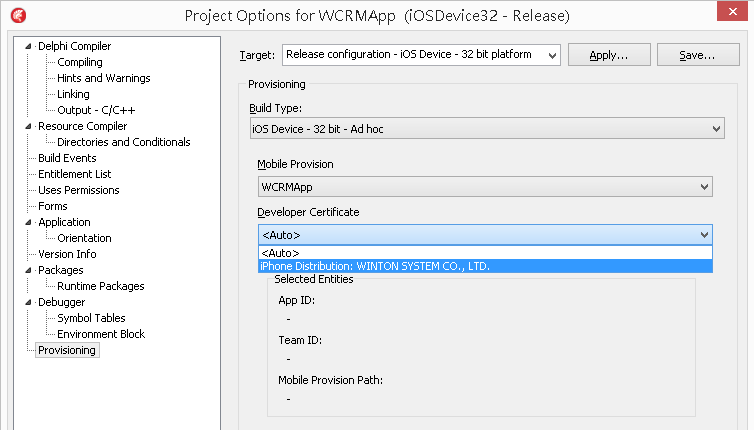
Task: Click the Save... button
Action: tap(698, 55)
